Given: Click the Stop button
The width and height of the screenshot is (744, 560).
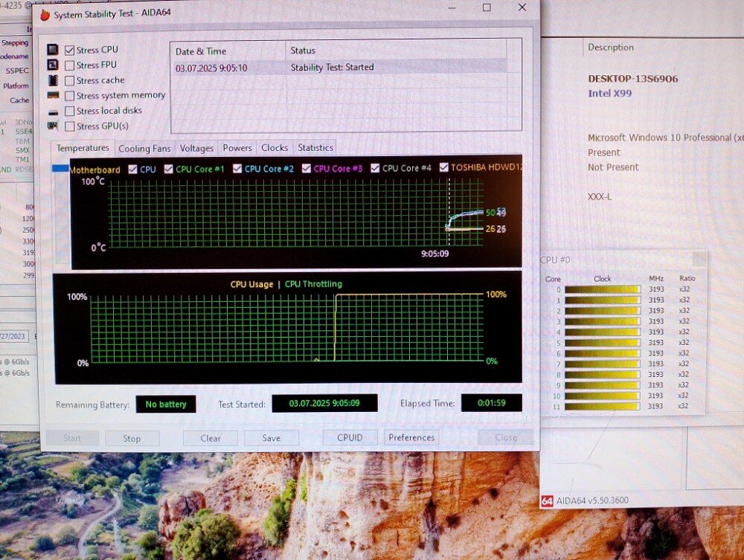Looking at the screenshot, I should coord(132,439).
